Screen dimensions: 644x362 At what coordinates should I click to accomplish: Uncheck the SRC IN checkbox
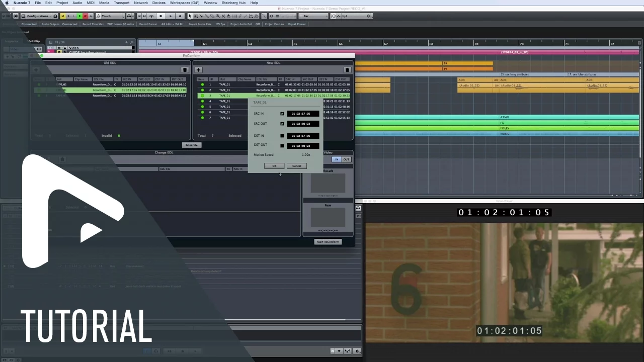point(282,114)
